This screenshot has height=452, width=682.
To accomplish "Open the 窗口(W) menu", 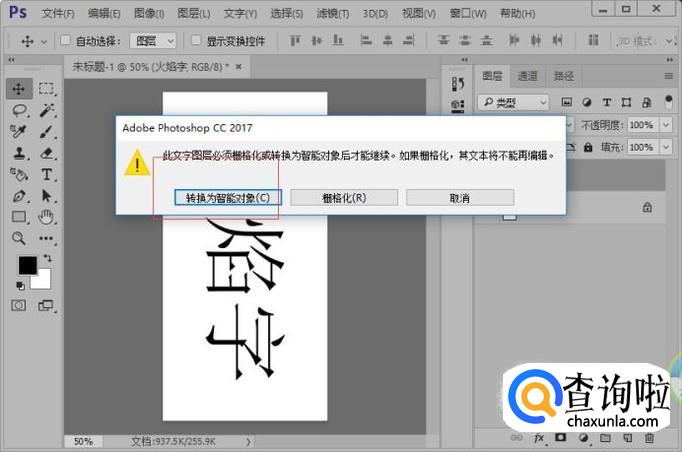I will (468, 14).
